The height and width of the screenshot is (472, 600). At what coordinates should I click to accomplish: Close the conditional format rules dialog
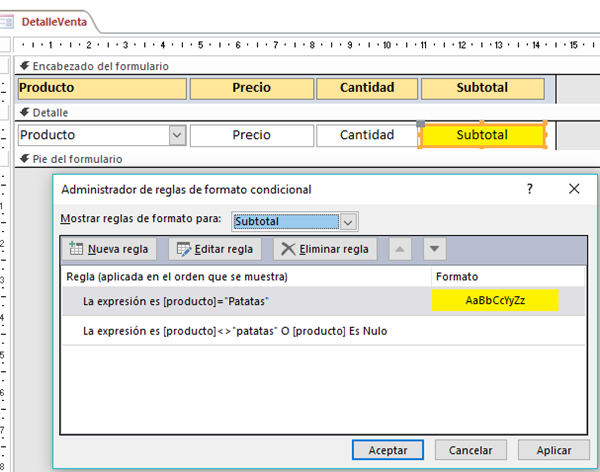coord(573,188)
